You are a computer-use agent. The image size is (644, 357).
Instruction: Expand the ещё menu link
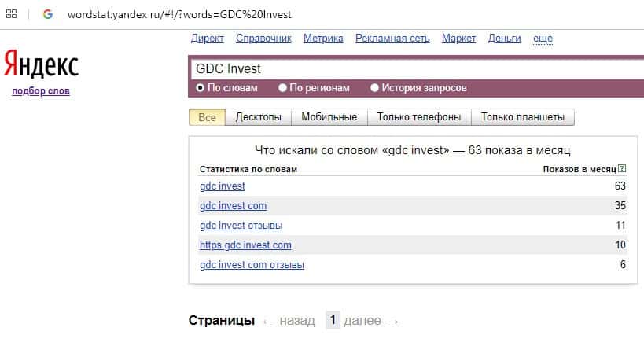[543, 38]
